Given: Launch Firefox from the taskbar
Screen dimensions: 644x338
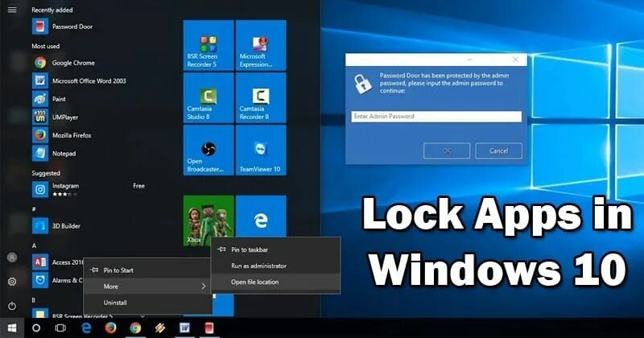Looking at the screenshot, I should coord(110,328).
